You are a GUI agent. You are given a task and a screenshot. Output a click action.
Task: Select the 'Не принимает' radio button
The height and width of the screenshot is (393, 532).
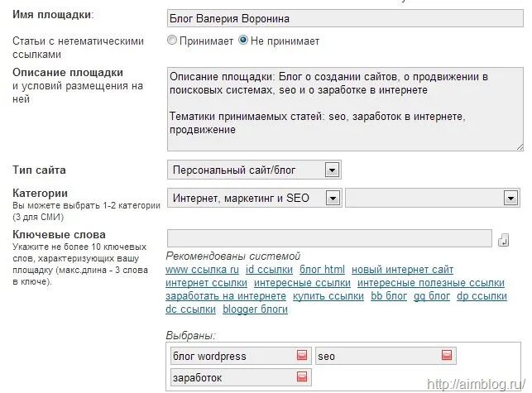243,40
